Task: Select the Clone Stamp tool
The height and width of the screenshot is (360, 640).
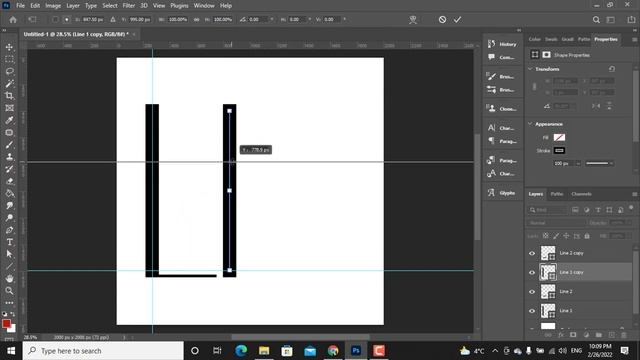Action: [x=9, y=157]
